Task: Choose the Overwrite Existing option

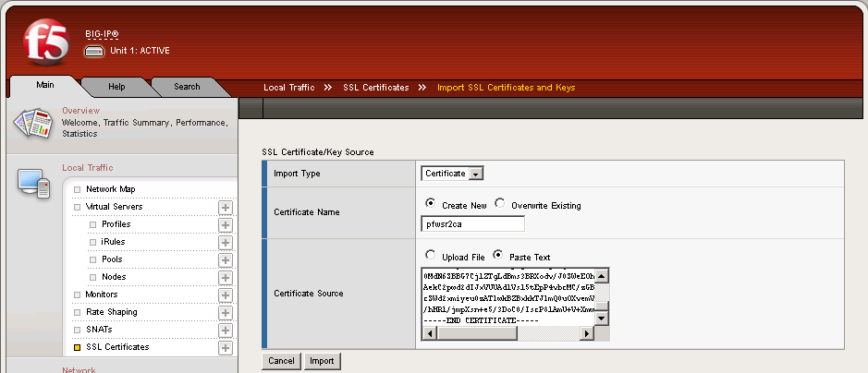Action: [500, 204]
